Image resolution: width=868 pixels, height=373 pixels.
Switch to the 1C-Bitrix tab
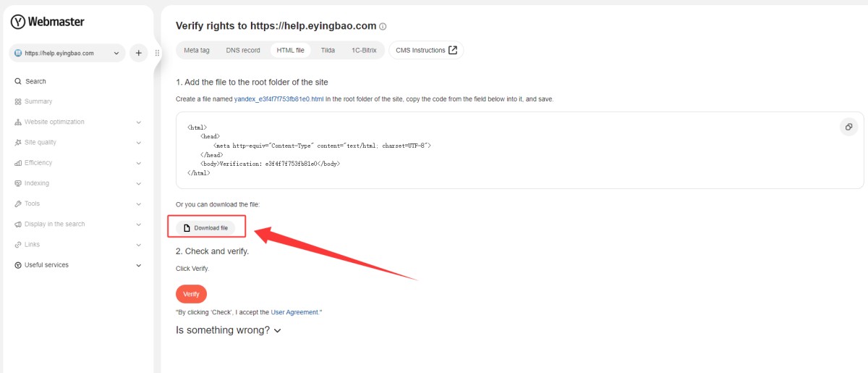pos(364,50)
